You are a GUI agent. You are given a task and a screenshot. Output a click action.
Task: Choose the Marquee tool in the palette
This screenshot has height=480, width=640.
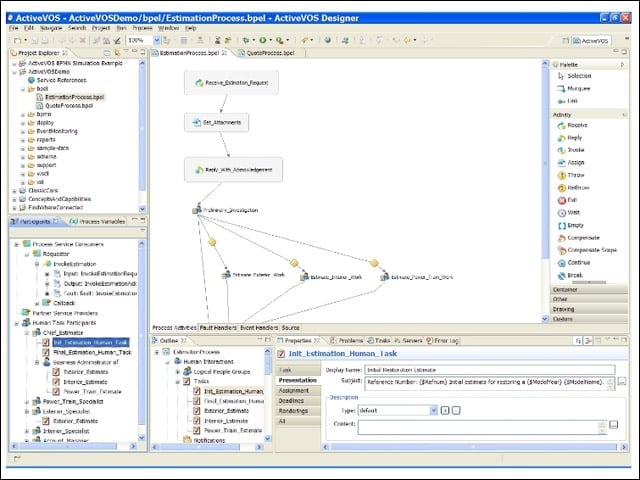(x=574, y=89)
